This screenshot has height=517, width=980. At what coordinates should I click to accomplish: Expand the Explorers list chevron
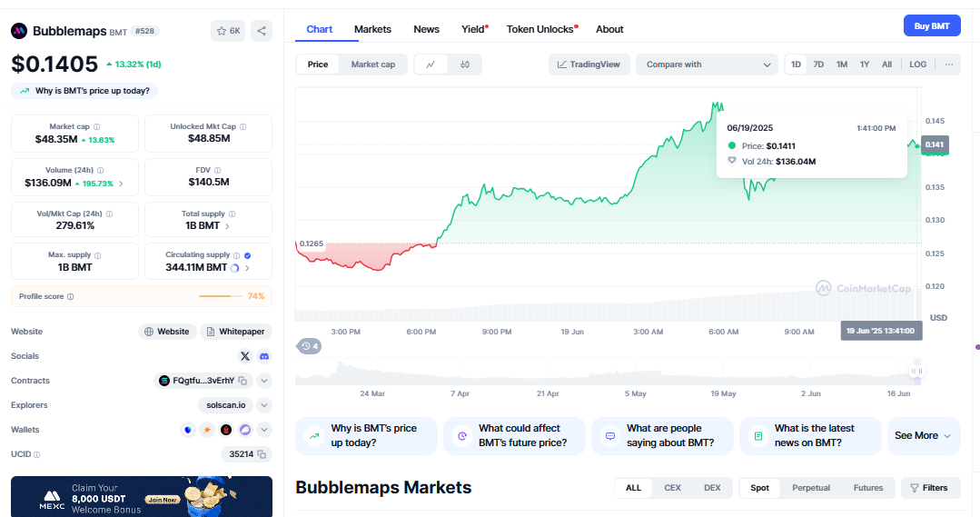264,406
